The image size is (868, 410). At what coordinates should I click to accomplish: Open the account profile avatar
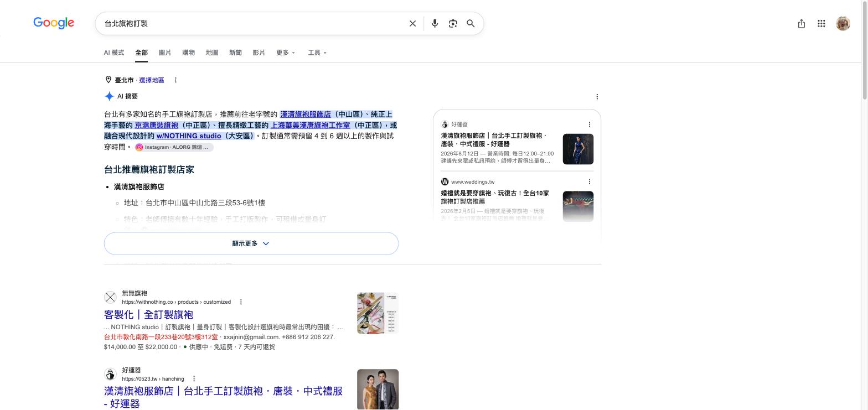(843, 23)
